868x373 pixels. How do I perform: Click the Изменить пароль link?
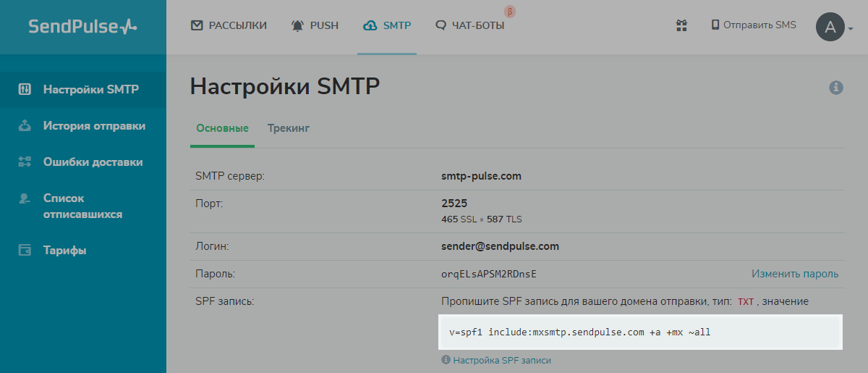795,274
